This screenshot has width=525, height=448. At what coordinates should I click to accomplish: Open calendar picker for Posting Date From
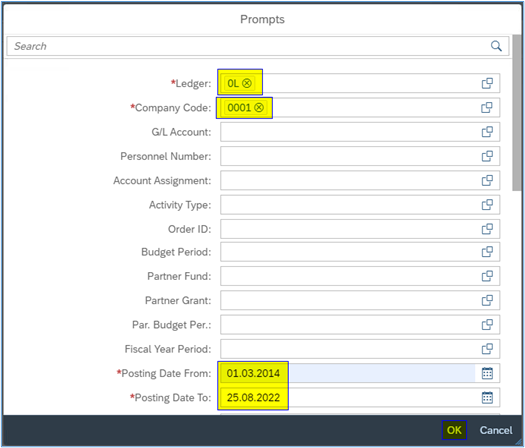tap(487, 373)
